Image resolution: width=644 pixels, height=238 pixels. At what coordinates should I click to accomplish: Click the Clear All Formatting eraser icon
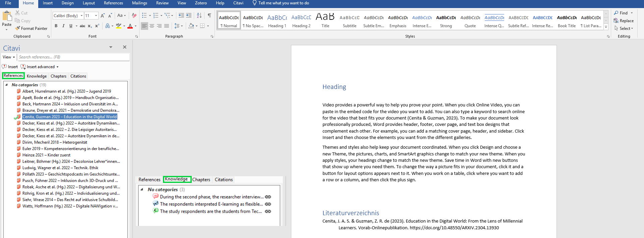134,15
